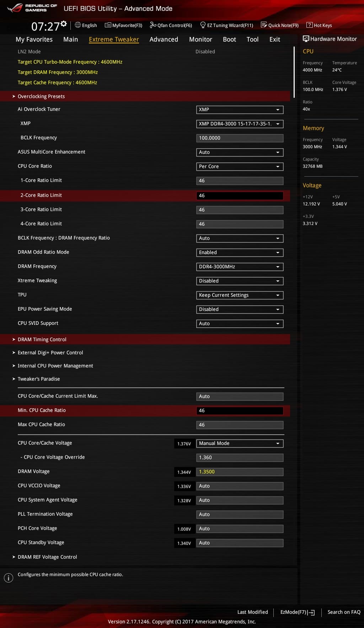Open DRAM Frequency dropdown

click(240, 267)
